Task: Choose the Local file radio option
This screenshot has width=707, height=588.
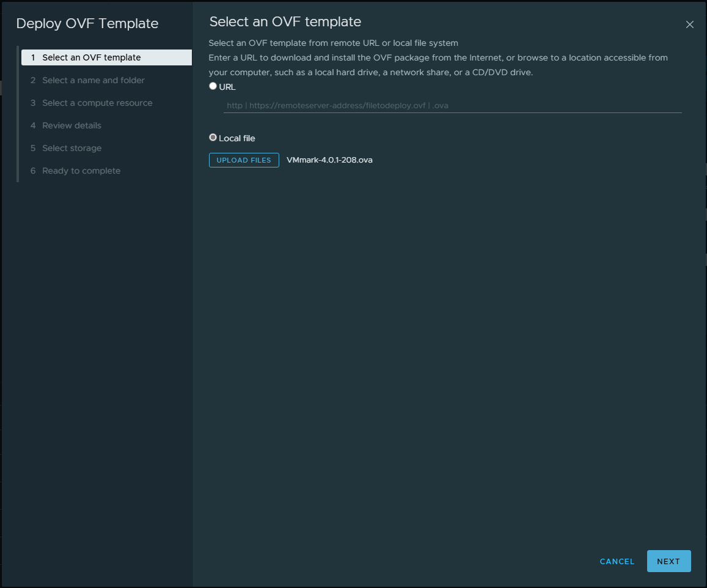Action: (x=213, y=138)
